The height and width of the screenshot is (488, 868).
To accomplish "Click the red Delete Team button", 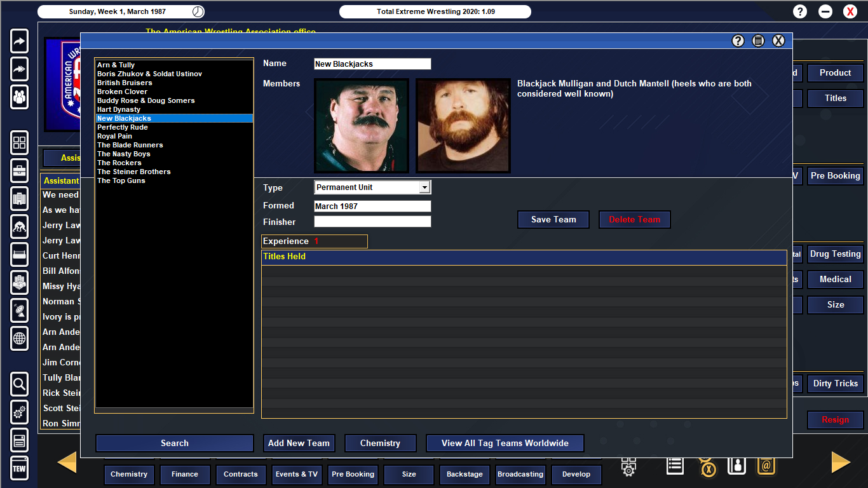I will pos(635,219).
